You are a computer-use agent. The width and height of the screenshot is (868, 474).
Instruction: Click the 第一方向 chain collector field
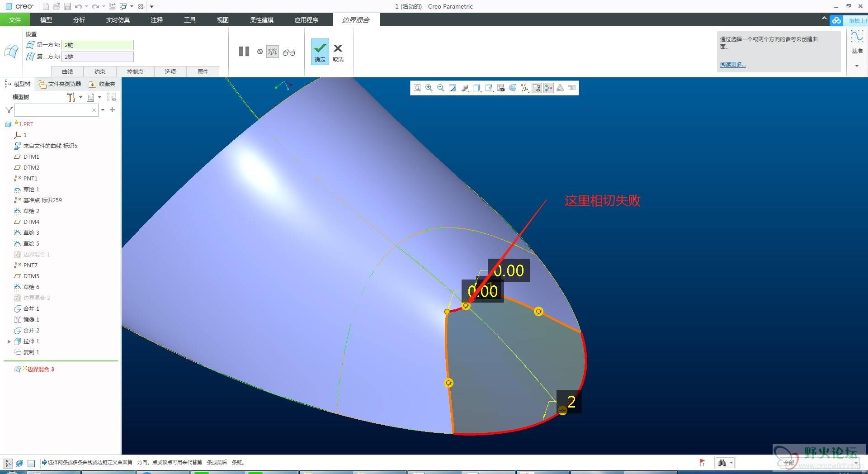pos(98,45)
